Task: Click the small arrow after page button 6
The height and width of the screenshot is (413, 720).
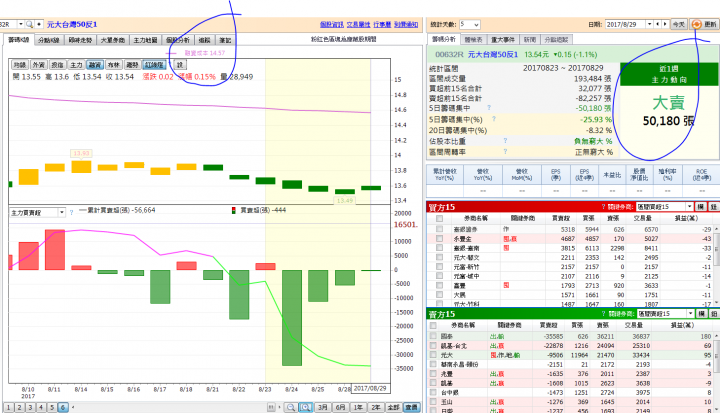Action: (x=73, y=407)
